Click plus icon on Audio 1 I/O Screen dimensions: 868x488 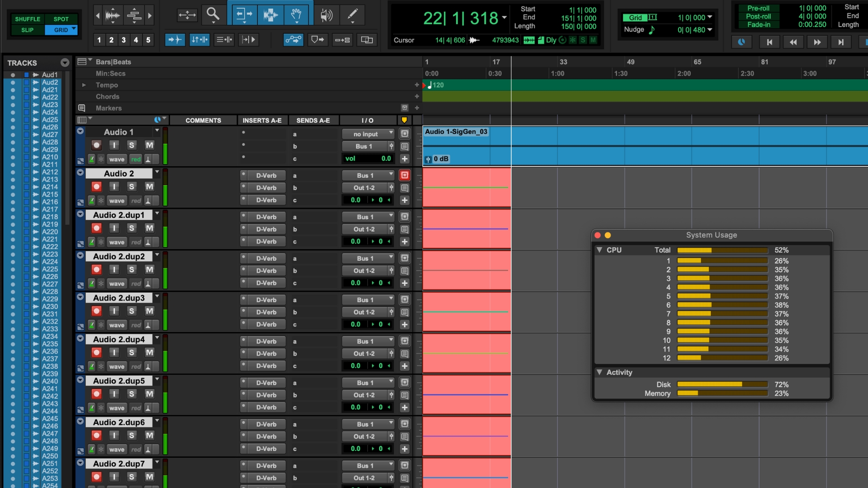pos(405,159)
